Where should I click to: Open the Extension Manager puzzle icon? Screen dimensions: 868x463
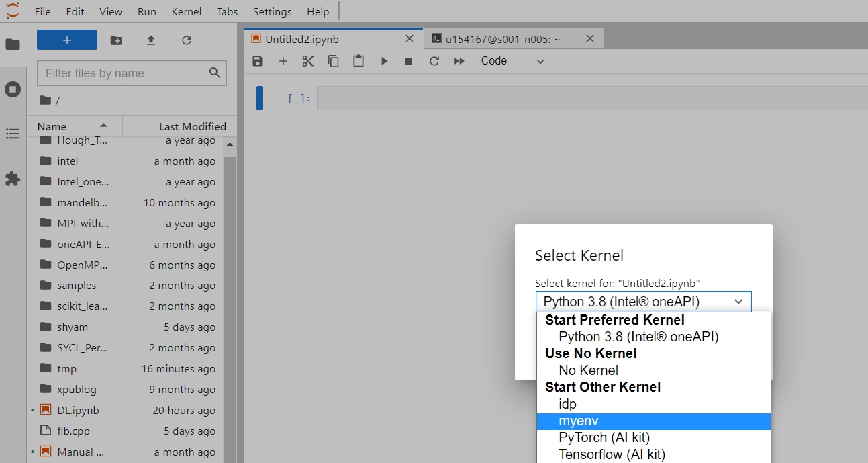tap(13, 179)
